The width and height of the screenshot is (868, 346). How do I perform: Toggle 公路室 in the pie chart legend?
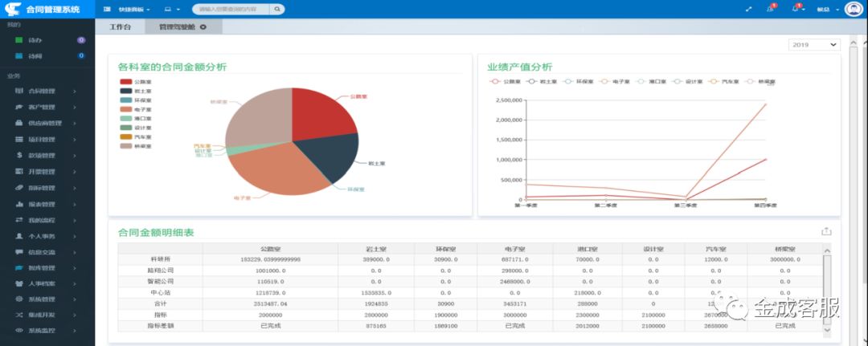tap(136, 82)
